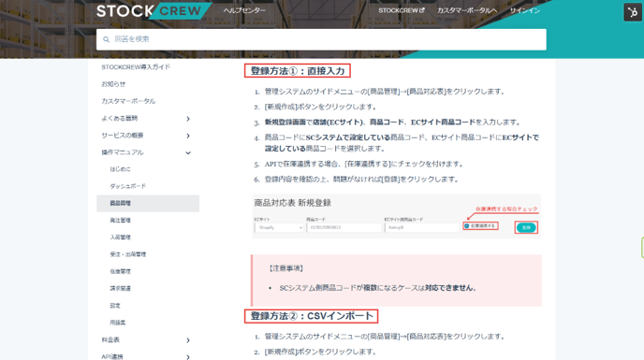Click the STOCKCREW logo

coord(154,11)
